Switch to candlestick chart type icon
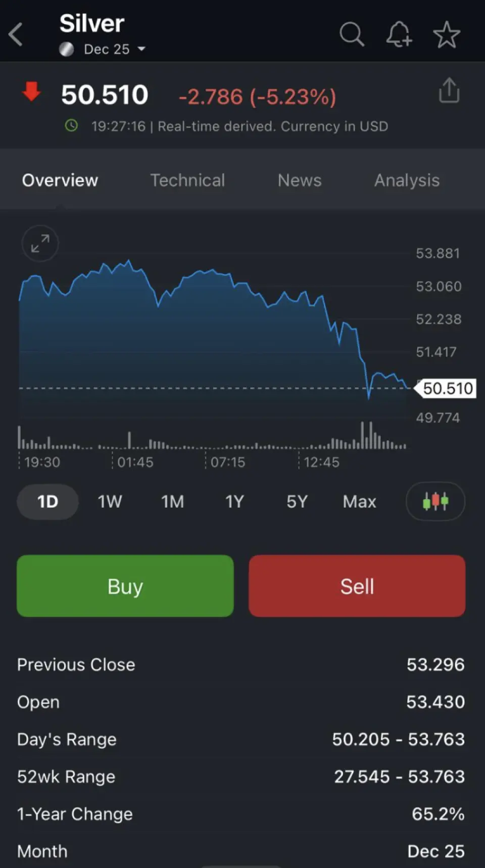The height and width of the screenshot is (868, 485). (435, 501)
